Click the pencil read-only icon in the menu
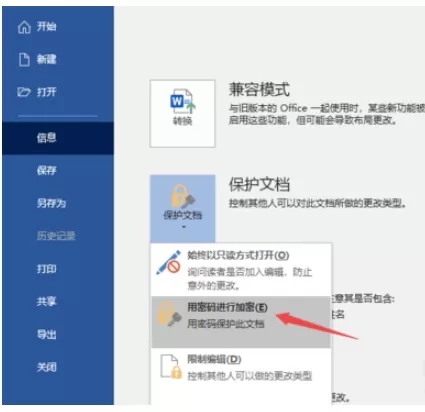425x412 pixels. 169,263
